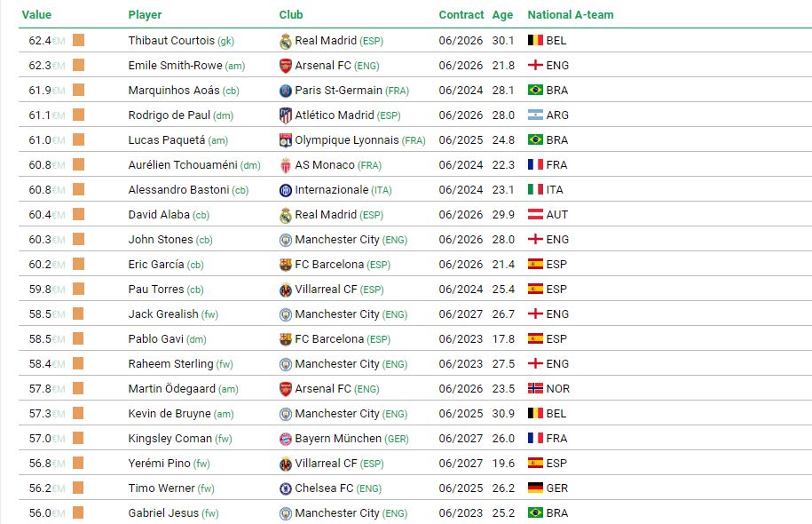Open Aurélien Tchouaméni player profile

(183, 165)
